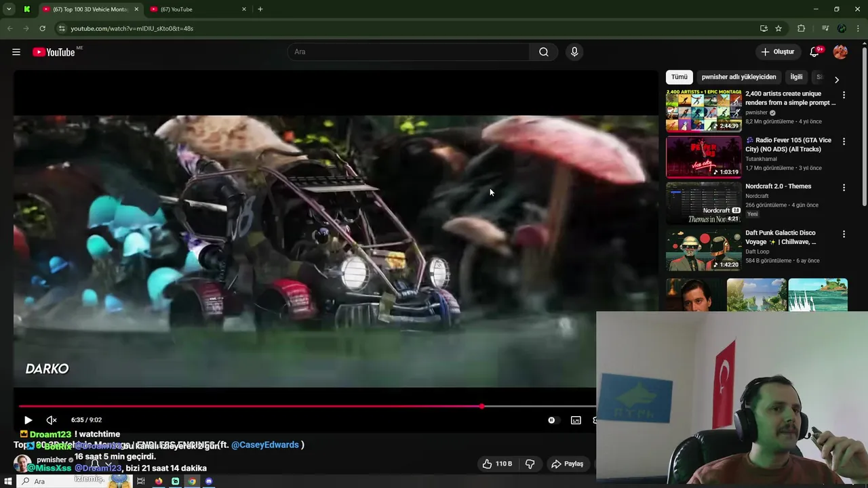The height and width of the screenshot is (488, 868).
Task: Open 'Daft Punk Galactic Disco Voyage' thumbnail
Action: click(x=703, y=249)
